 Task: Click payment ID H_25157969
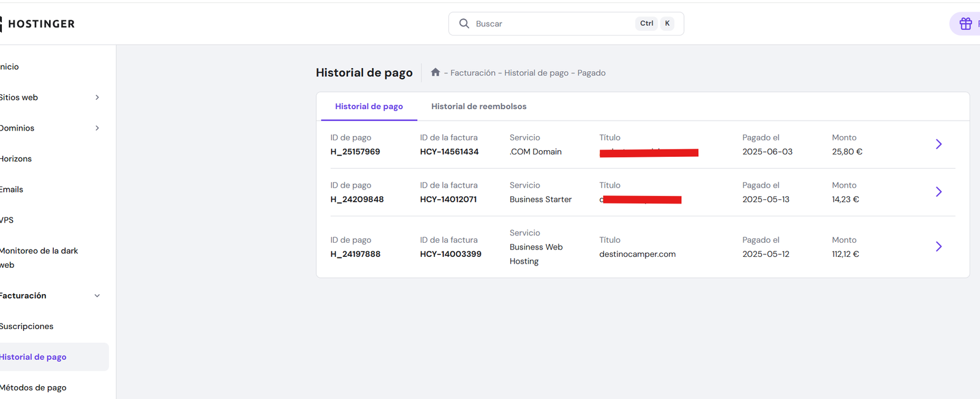pyautogui.click(x=355, y=151)
